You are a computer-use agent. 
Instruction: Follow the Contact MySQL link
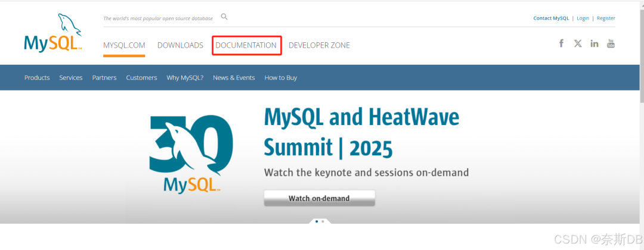pos(551,18)
